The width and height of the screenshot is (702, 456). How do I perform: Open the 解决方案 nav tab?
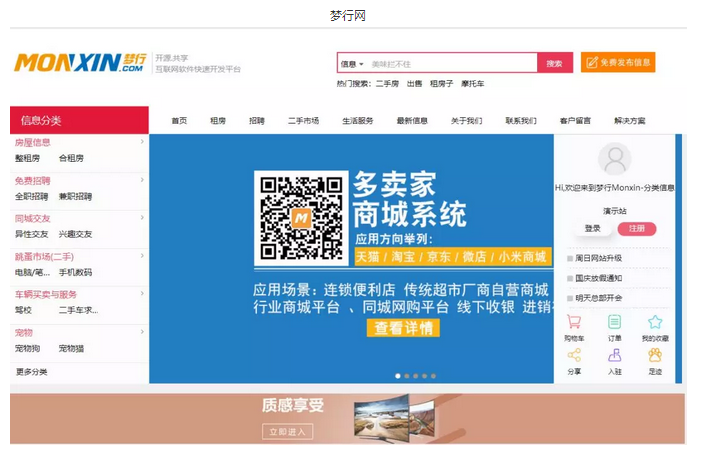(630, 121)
